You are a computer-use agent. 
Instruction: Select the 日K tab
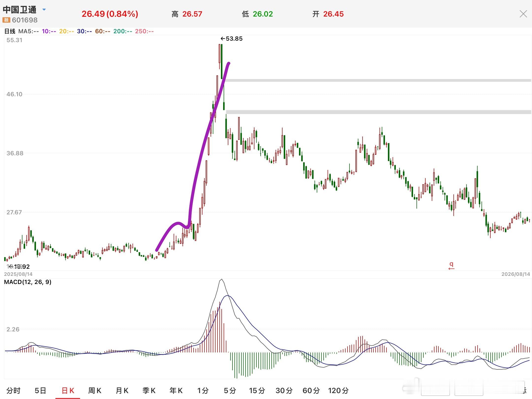(x=68, y=390)
